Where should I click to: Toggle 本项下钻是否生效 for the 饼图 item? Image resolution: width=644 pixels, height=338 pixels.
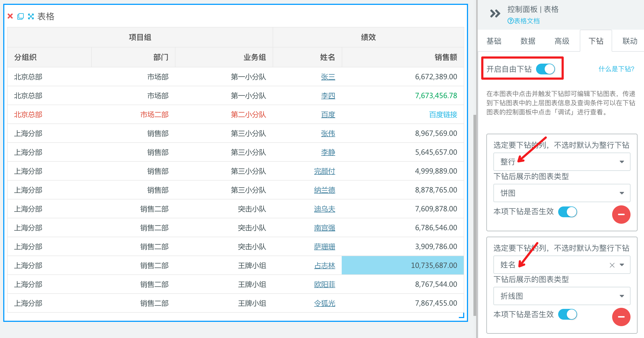coord(567,212)
